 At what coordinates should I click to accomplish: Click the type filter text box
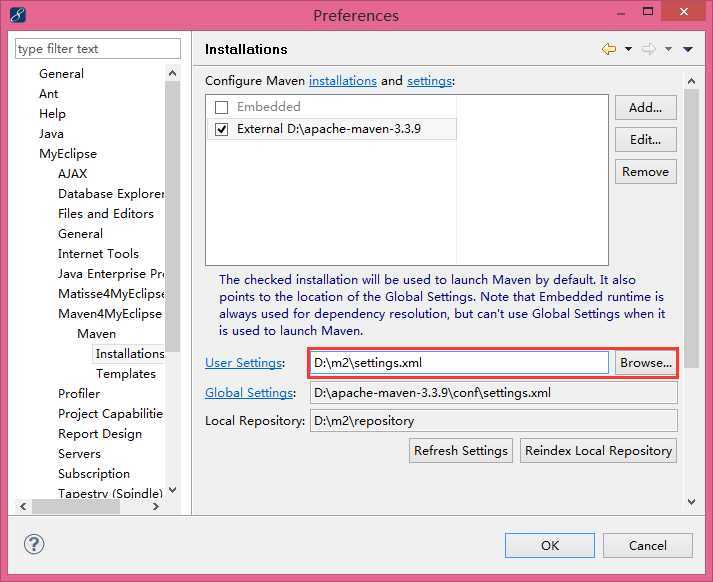[x=98, y=49]
